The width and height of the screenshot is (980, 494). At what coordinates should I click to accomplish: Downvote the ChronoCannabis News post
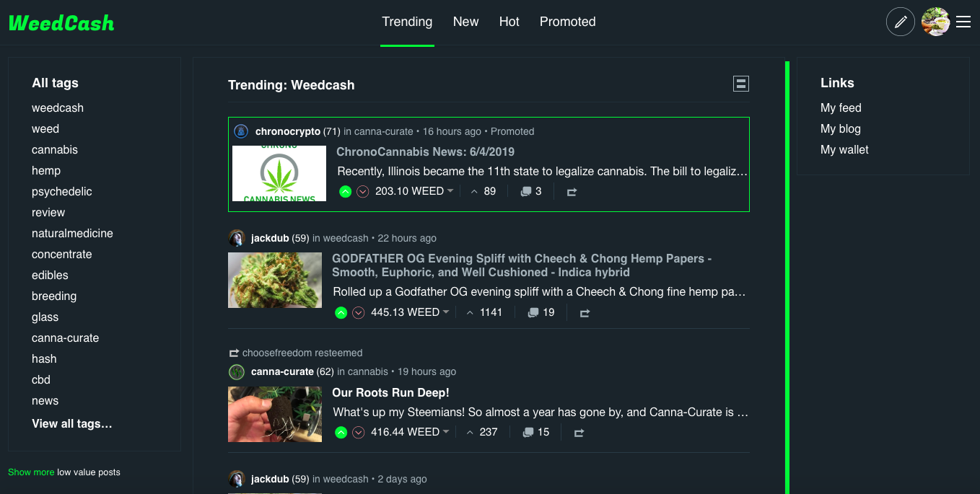coord(363,192)
